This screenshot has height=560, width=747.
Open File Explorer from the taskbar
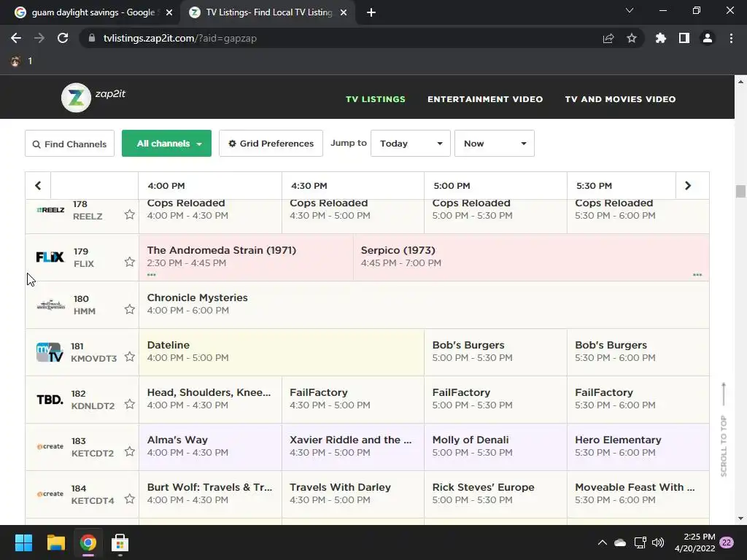[55, 542]
